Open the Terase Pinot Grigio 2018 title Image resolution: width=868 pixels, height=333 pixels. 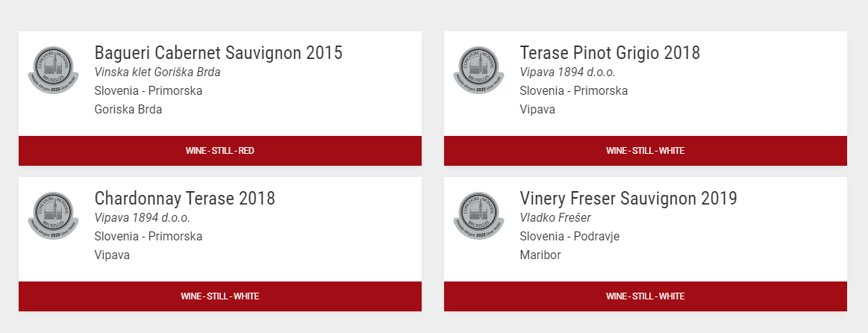point(610,52)
